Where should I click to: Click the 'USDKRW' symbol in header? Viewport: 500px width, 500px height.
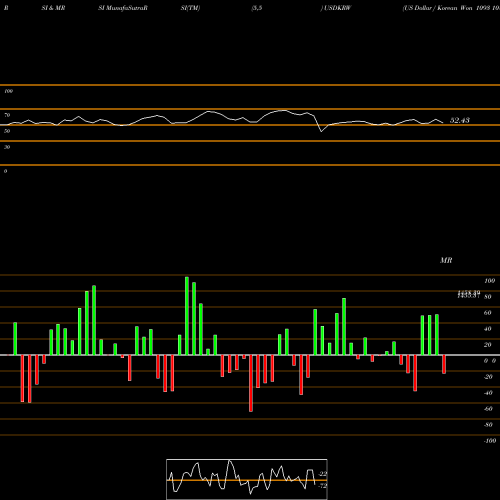tap(337, 8)
